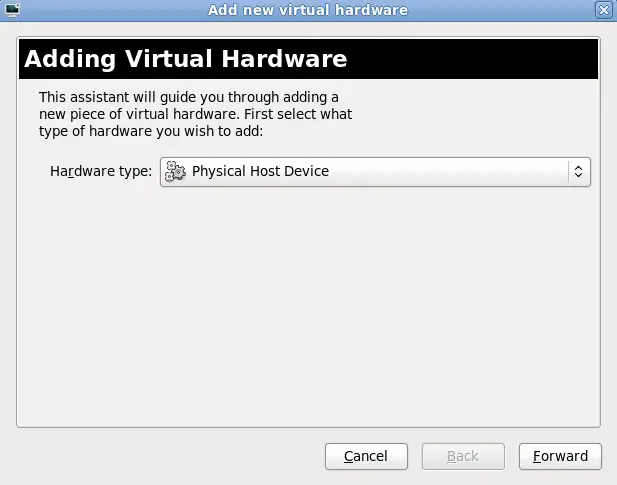Click the gear icon beside Physical Host Device
This screenshot has height=485, width=617.
click(x=174, y=171)
